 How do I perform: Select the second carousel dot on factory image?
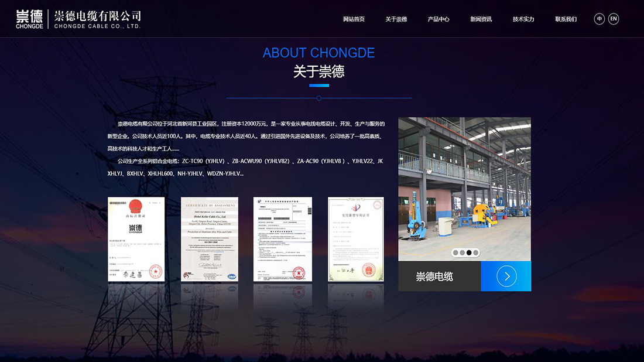pyautogui.click(x=462, y=252)
